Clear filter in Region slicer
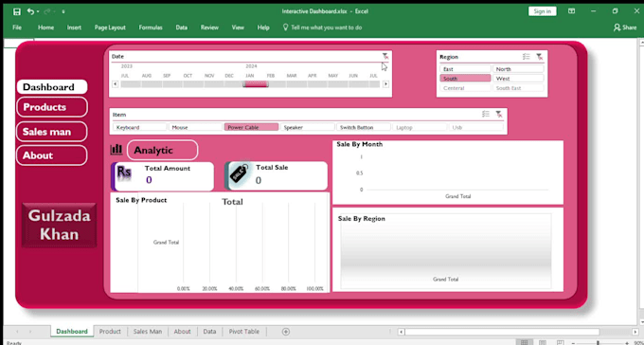Screen dimensions: 644x345 [540, 57]
